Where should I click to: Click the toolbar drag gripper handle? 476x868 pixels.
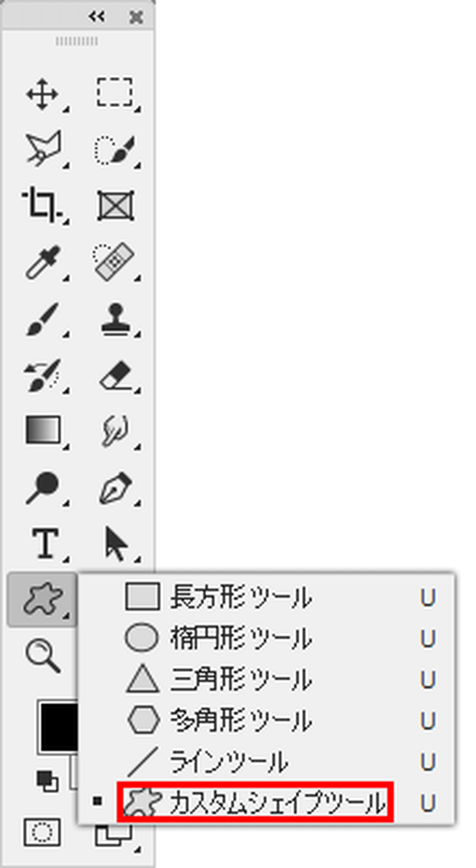coord(77,41)
